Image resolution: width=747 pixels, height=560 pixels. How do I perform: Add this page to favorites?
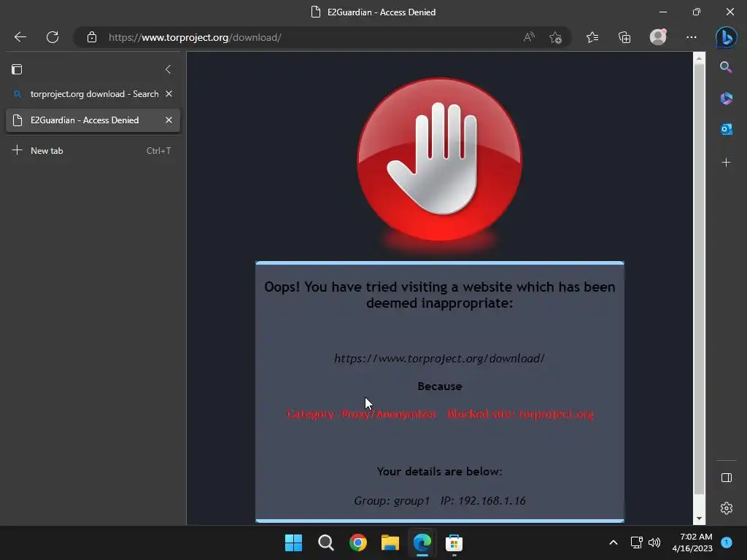coord(555,37)
